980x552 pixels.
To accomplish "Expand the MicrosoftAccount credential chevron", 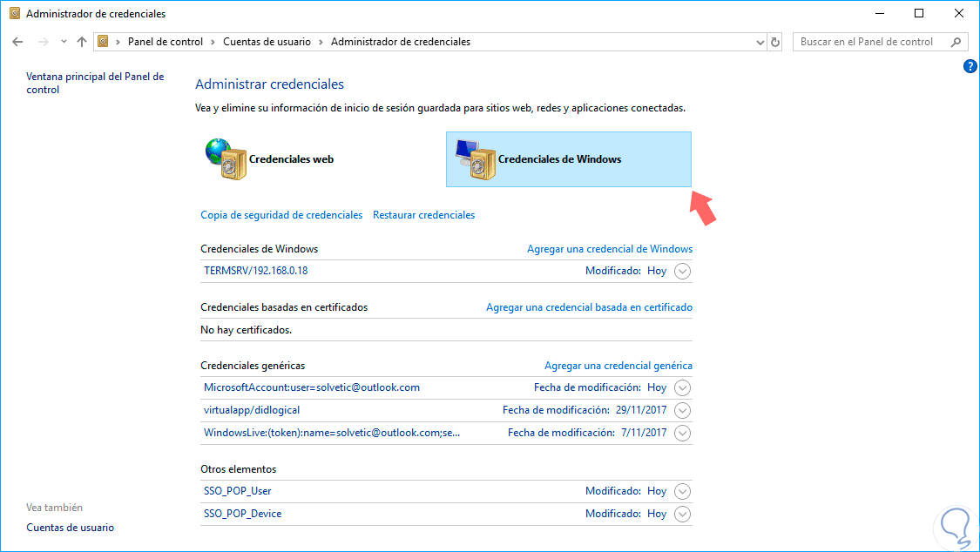I will point(682,387).
